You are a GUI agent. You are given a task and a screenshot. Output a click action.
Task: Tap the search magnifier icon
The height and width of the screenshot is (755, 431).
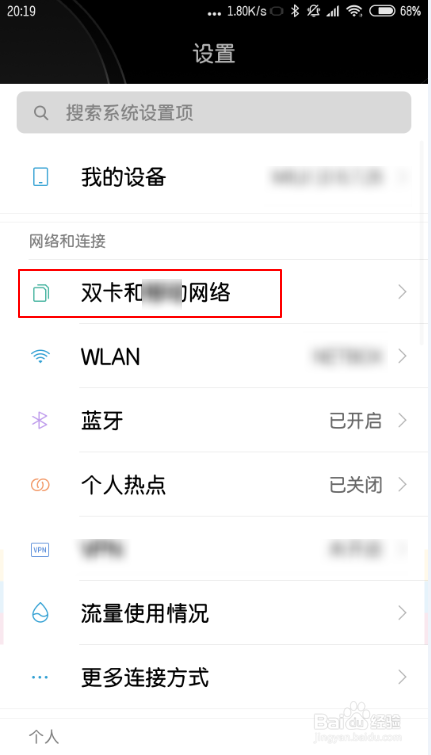coord(41,113)
